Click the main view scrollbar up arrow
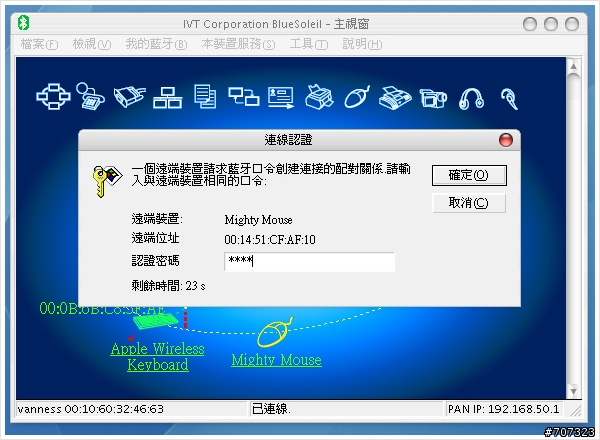Viewport: 600px width, 440px height. click(573, 66)
